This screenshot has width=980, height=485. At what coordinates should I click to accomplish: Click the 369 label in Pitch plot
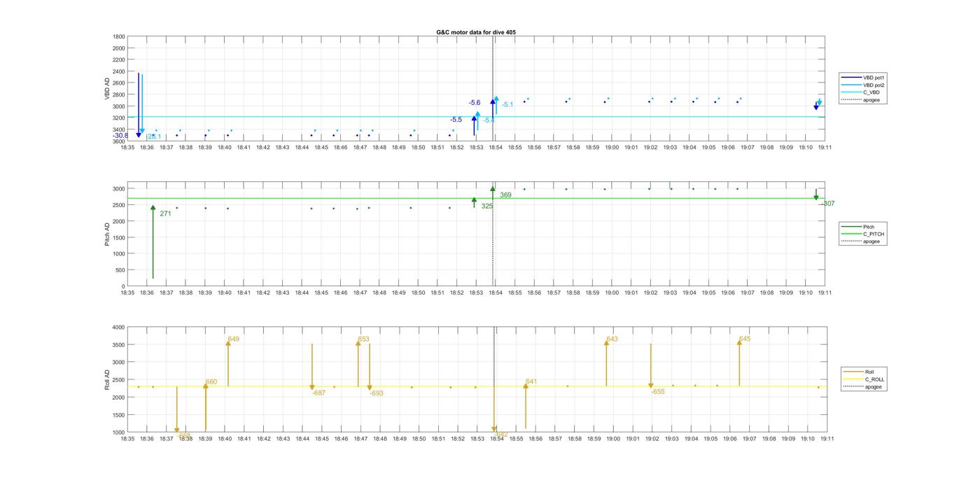click(x=505, y=195)
